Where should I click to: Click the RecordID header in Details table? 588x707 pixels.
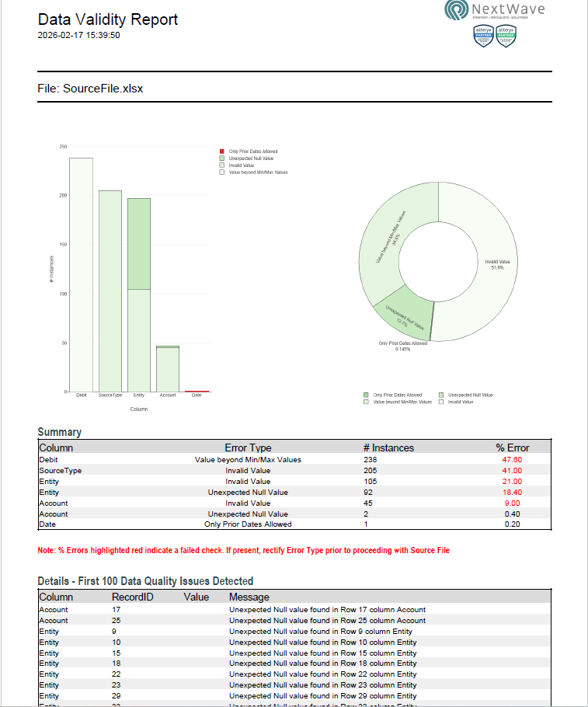133,597
